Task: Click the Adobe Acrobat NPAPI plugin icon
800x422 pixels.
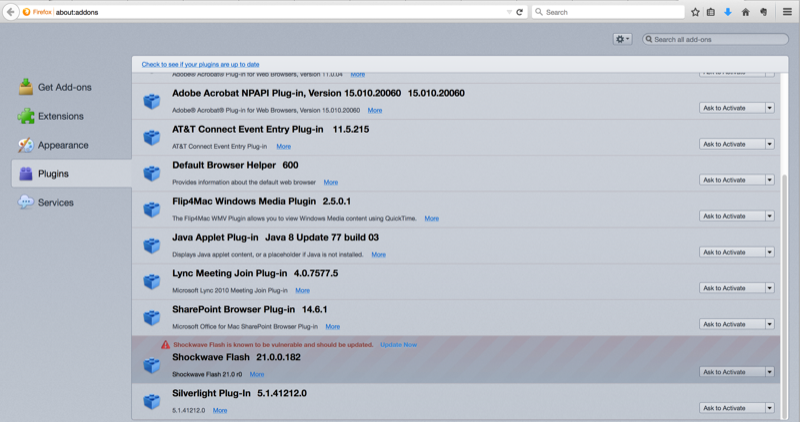Action: pyautogui.click(x=152, y=102)
